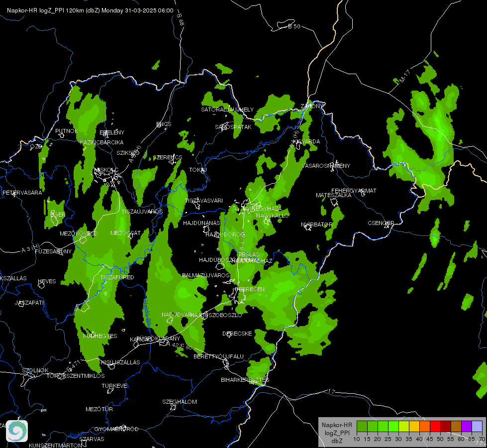Click the SZERENCS town label
This screenshot has width=487, height=448.
[x=168, y=157]
